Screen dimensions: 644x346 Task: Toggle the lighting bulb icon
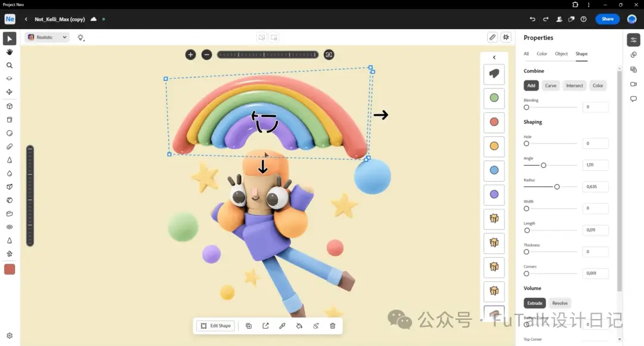click(80, 38)
